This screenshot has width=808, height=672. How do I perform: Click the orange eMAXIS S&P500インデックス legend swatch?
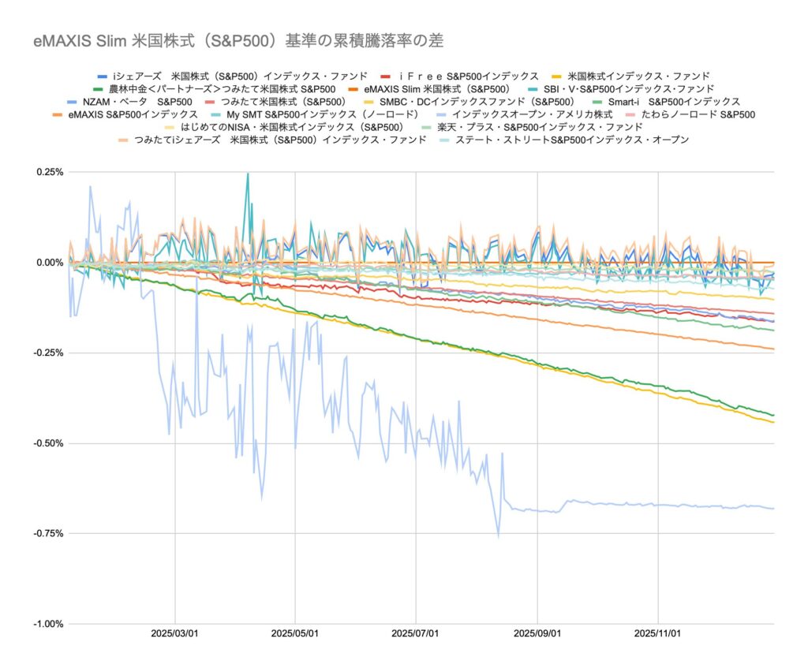(58, 114)
